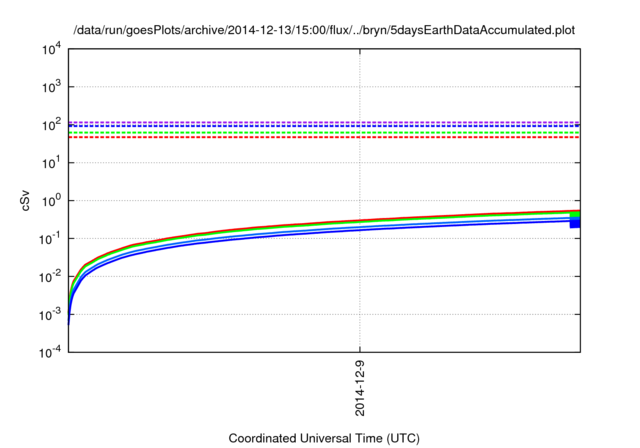
Task: Click the date tick label 2014-12-9
Action: pos(360,388)
